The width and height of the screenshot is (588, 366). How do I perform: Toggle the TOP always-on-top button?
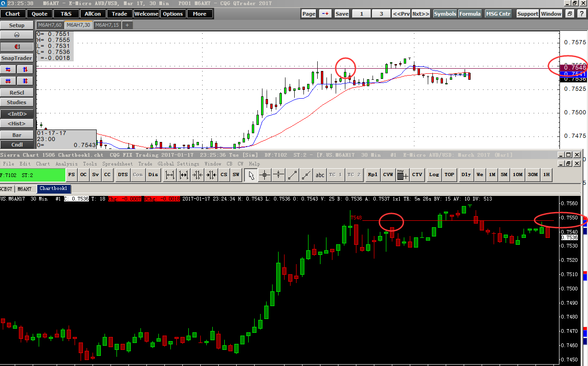pyautogui.click(x=449, y=175)
